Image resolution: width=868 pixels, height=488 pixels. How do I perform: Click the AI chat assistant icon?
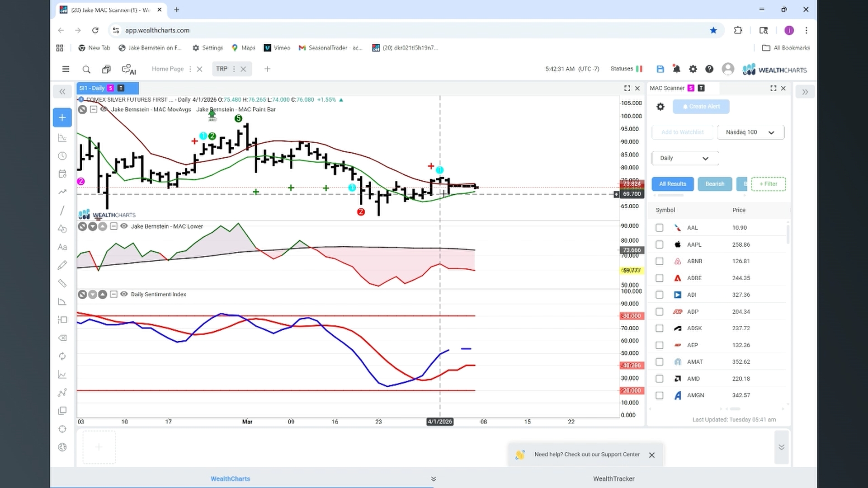129,69
